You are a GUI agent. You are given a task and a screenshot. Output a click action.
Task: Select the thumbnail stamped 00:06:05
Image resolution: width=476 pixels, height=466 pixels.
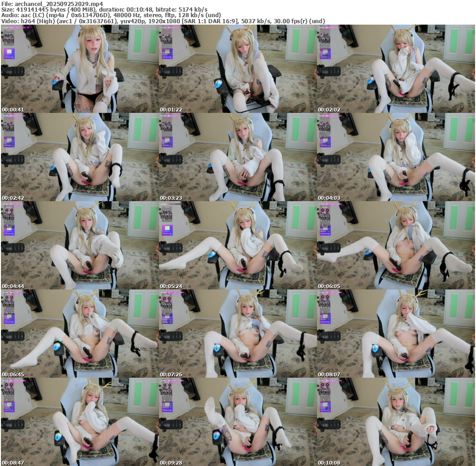coord(396,245)
